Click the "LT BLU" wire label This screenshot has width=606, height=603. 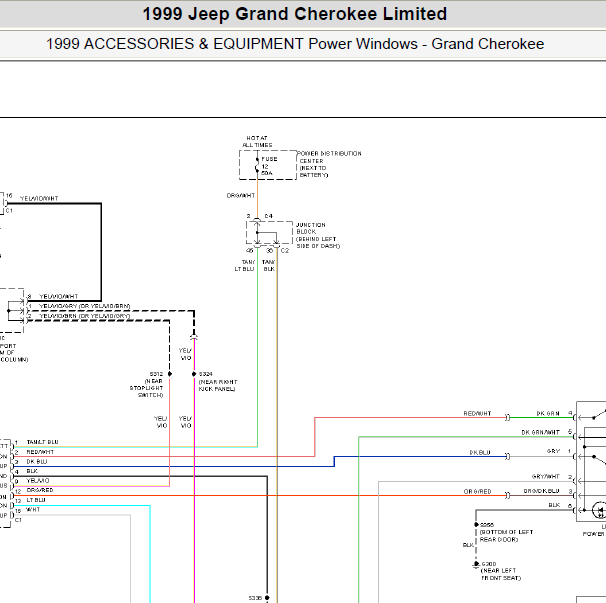click(36, 500)
